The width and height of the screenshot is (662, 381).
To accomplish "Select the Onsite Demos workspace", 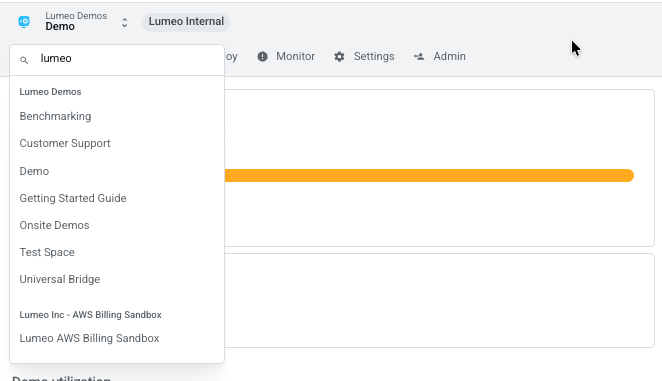I will pos(54,225).
